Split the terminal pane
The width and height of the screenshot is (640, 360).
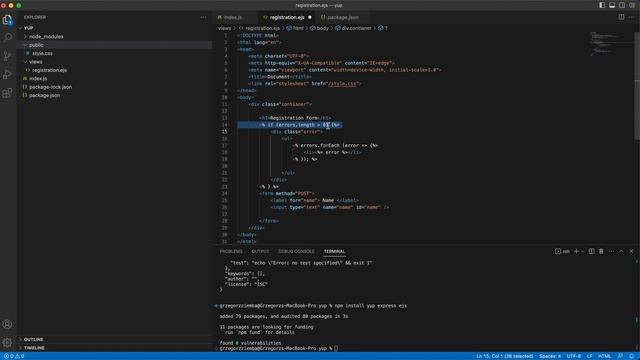(591, 251)
